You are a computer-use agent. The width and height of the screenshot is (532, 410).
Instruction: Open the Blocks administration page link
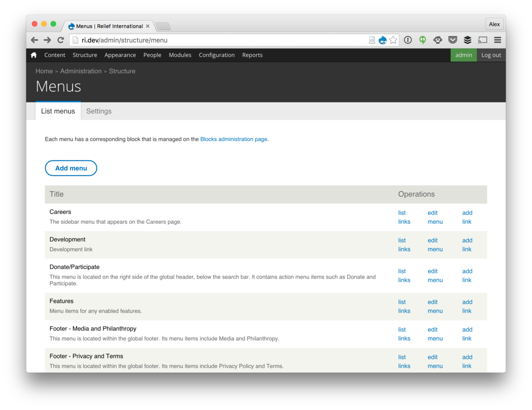[x=234, y=139]
